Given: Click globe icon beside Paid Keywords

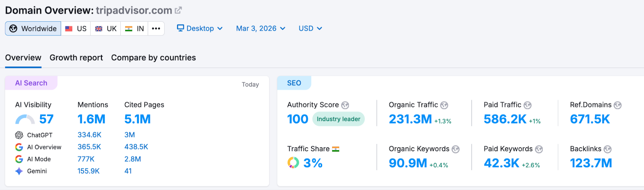Looking at the screenshot, I should coord(539,149).
